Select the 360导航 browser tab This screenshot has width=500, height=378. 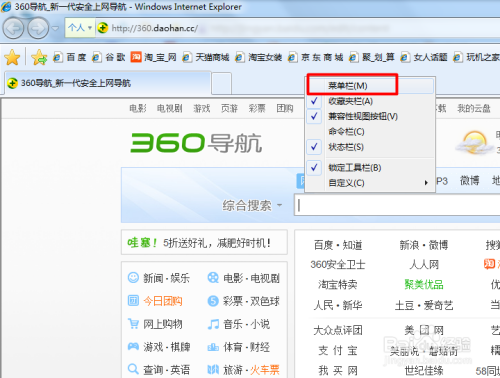click(x=108, y=83)
